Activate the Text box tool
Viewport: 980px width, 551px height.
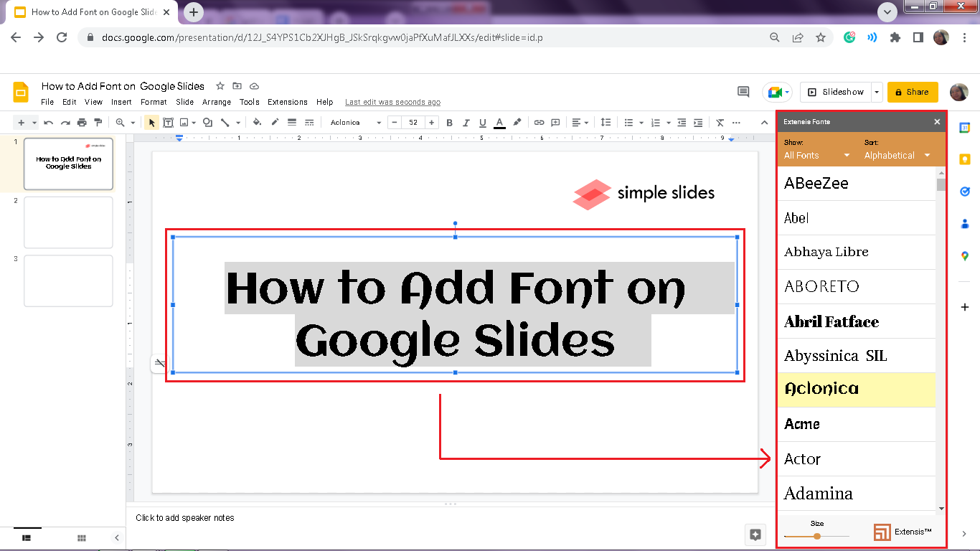pos(168,122)
